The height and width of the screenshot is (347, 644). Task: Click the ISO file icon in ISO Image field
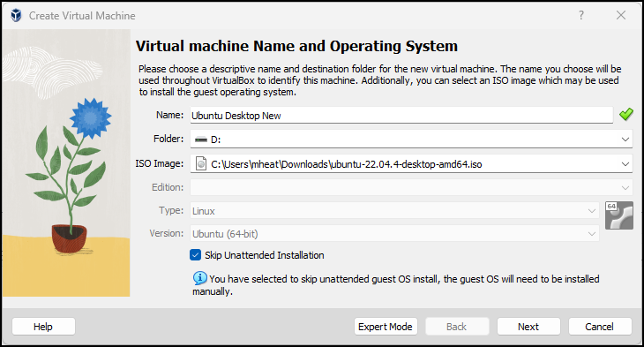pos(201,163)
